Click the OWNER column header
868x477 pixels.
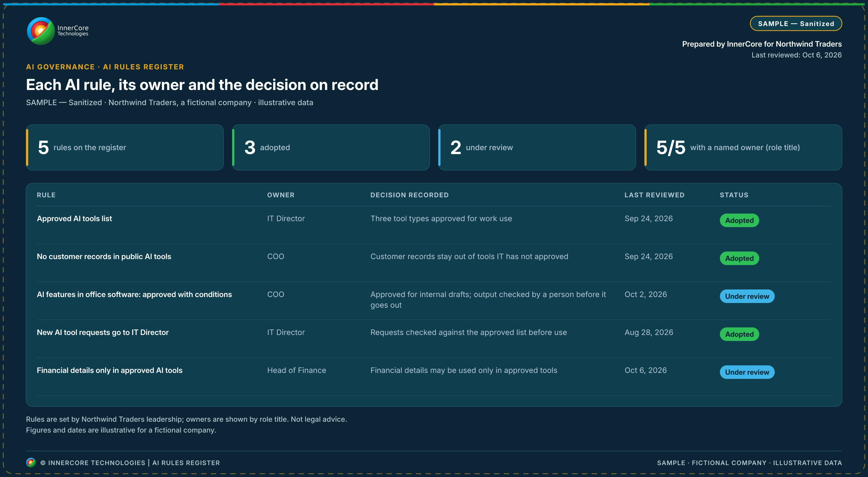[281, 195]
